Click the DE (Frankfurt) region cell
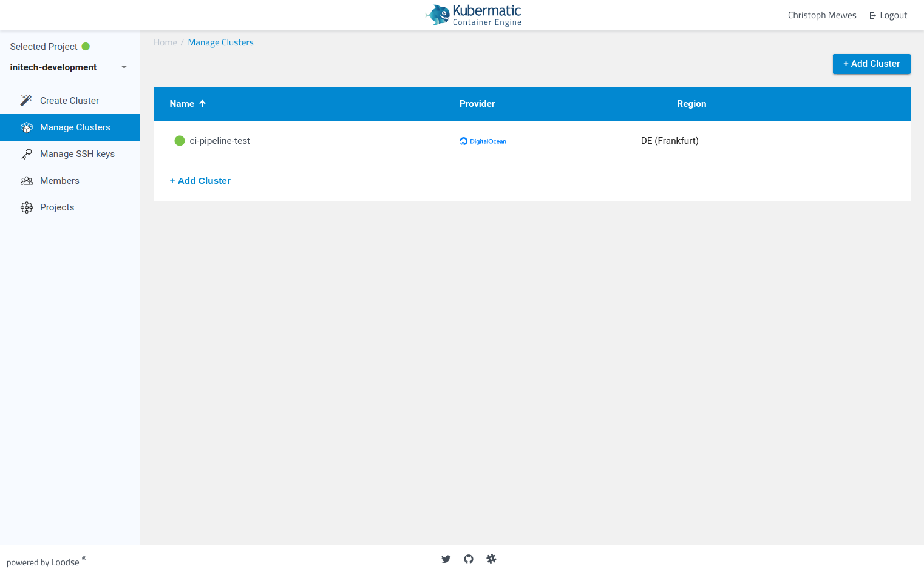924x572 pixels. click(x=670, y=141)
